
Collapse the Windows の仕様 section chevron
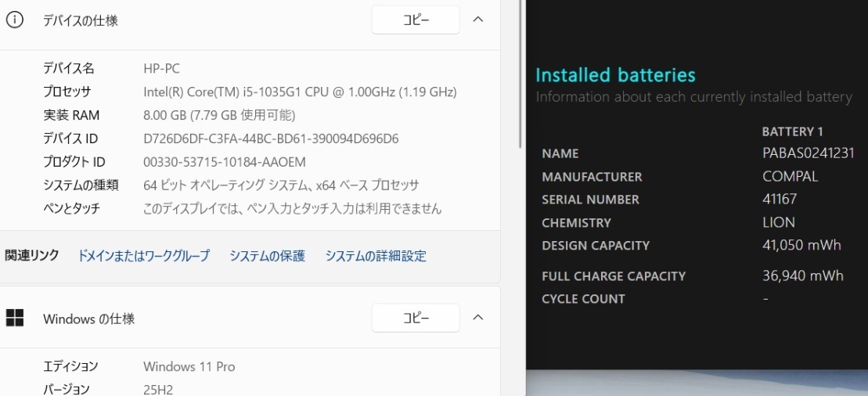[478, 318]
